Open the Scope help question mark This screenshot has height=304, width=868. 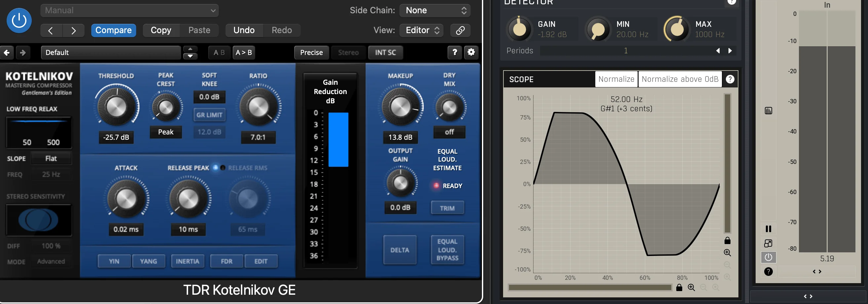[x=730, y=79]
